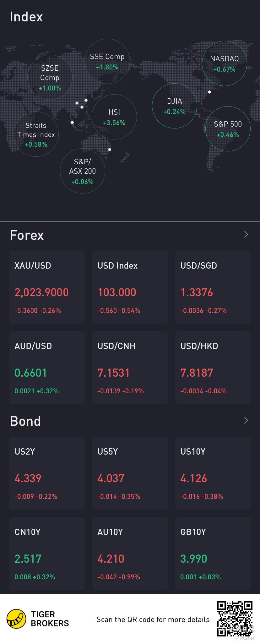Image resolution: width=260 pixels, height=644 pixels.
Task: Open the SSE Comp index bubble
Action: coord(107,61)
